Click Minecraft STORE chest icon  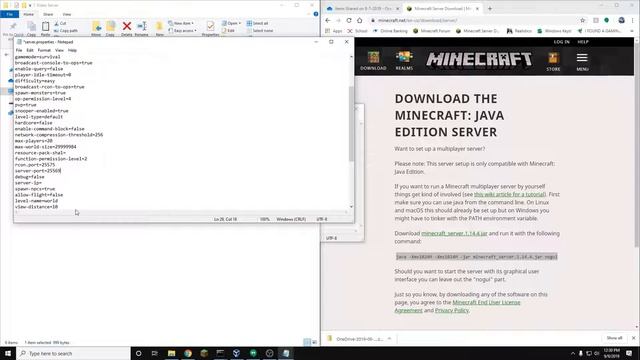(x=553, y=62)
